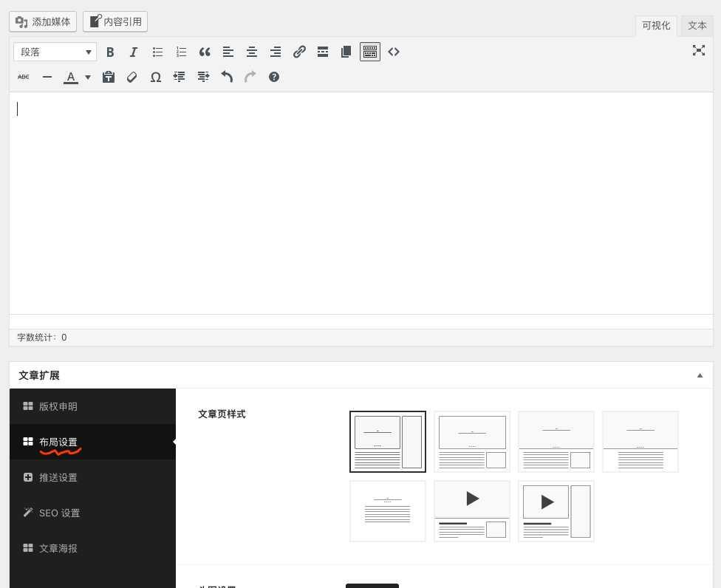Align text right
The width and height of the screenshot is (721, 588).
(276, 52)
